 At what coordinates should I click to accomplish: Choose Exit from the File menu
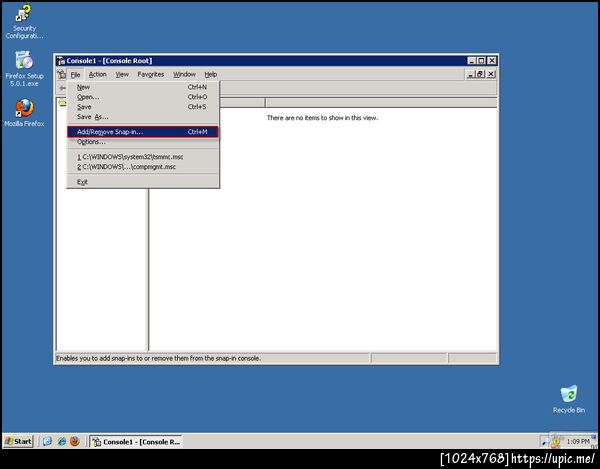143,182
